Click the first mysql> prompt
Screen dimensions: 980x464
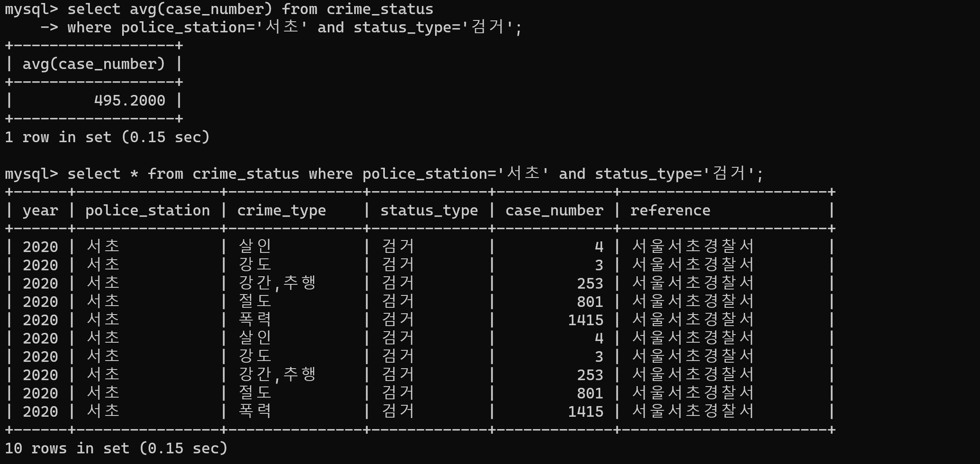coord(31,9)
